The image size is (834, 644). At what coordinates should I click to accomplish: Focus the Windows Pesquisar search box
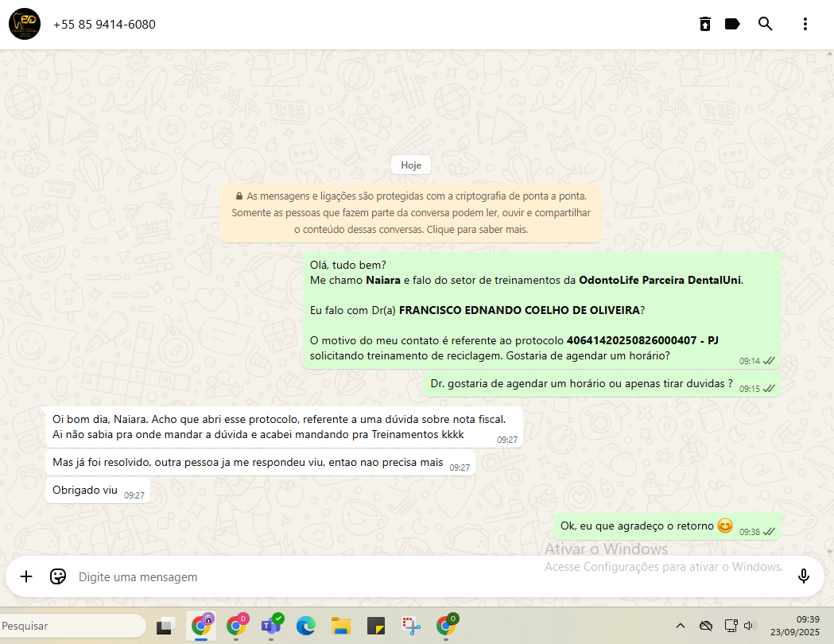72,626
